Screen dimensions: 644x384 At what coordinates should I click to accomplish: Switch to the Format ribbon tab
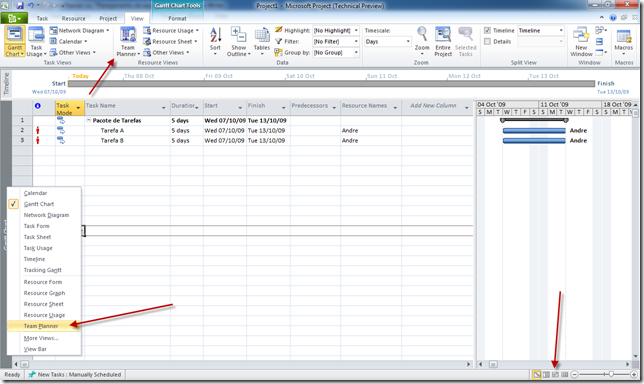pyautogui.click(x=177, y=18)
